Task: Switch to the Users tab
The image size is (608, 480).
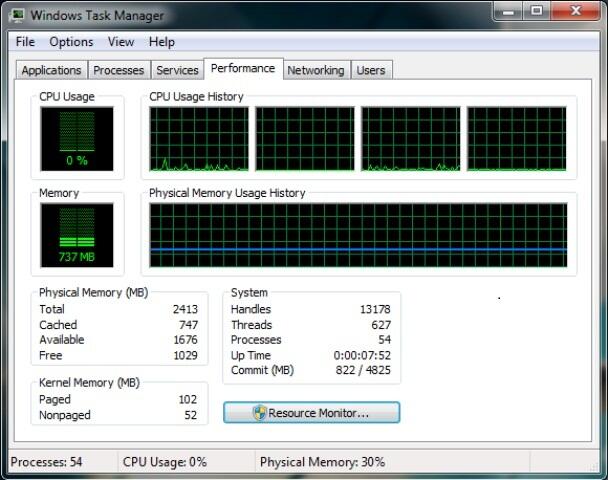Action: [371, 70]
